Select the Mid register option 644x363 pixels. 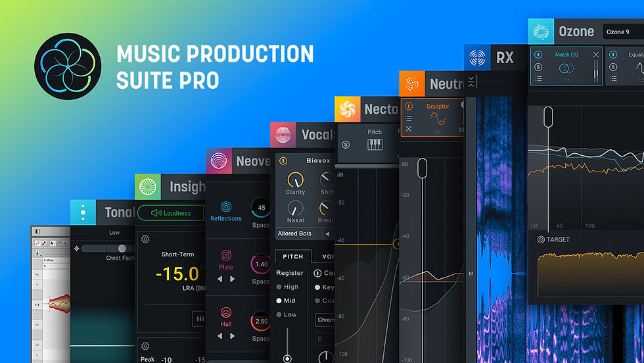click(x=286, y=301)
